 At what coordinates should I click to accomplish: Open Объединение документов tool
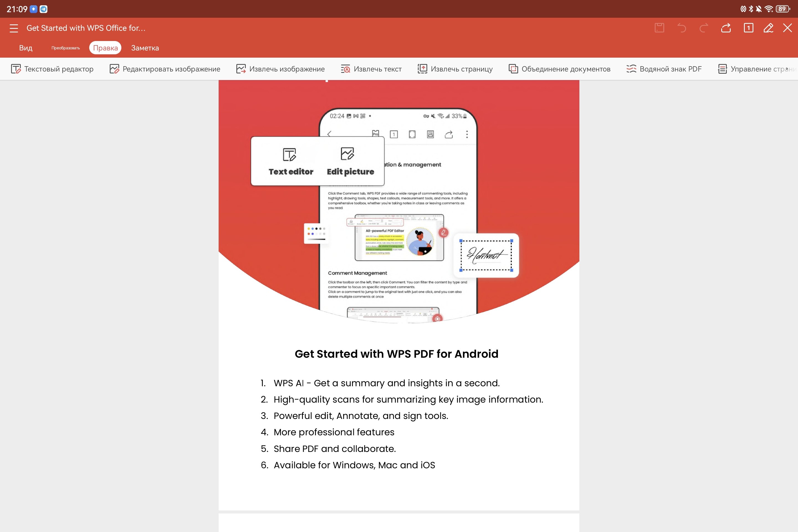click(559, 69)
